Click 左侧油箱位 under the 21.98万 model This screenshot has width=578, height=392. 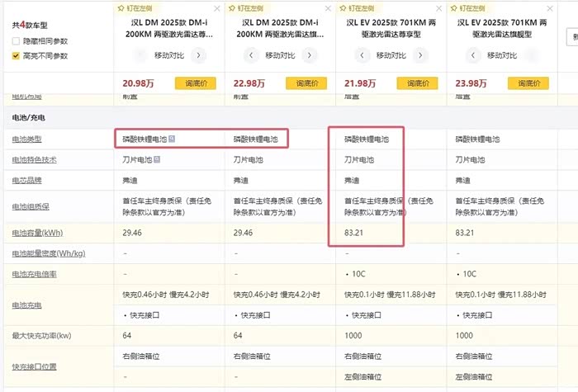point(362,377)
